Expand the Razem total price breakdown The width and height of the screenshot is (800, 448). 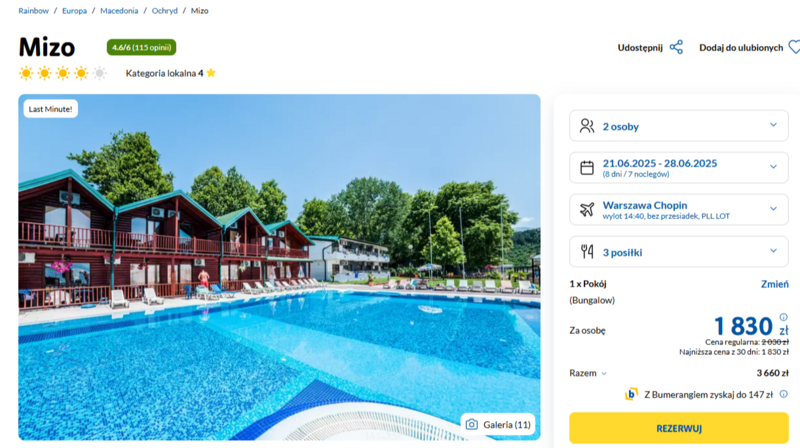click(x=588, y=373)
